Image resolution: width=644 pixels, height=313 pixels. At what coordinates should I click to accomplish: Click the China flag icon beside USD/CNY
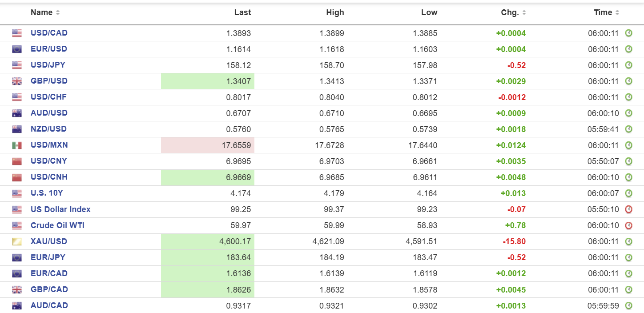pos(17,161)
